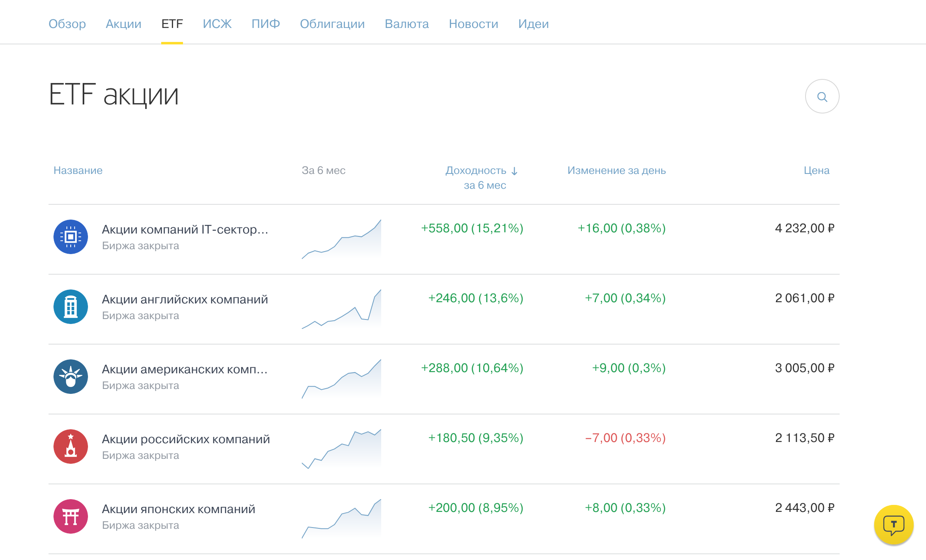Click the price 2 443,00 ₽
Image resolution: width=926 pixels, height=560 pixels.
pyautogui.click(x=805, y=508)
